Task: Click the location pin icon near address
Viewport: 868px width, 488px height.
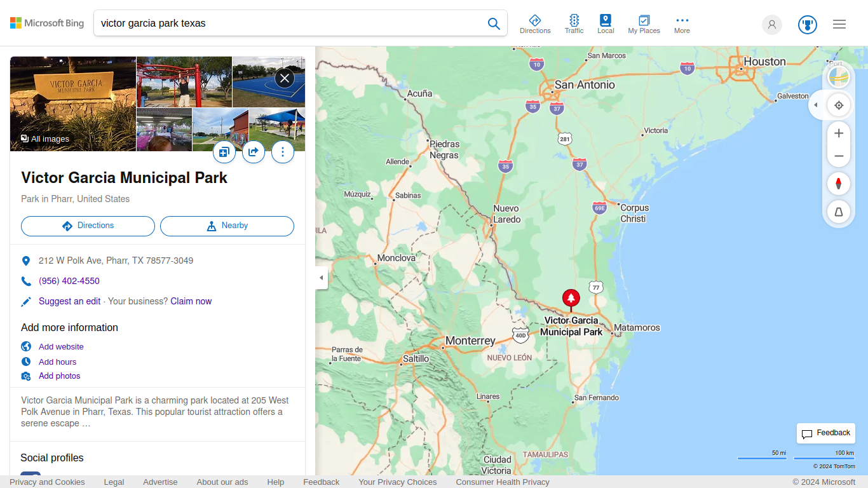Action: click(26, 261)
